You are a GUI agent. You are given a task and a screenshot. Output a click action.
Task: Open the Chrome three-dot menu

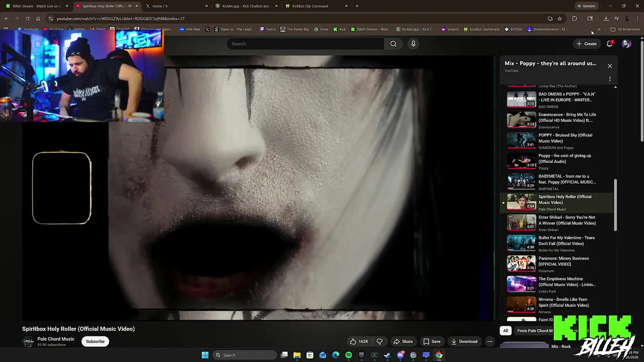point(637,19)
